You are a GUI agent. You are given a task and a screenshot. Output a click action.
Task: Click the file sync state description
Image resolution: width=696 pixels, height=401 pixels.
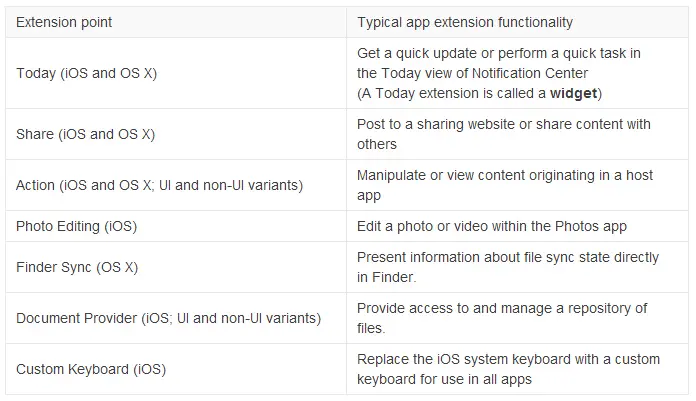[508, 267]
